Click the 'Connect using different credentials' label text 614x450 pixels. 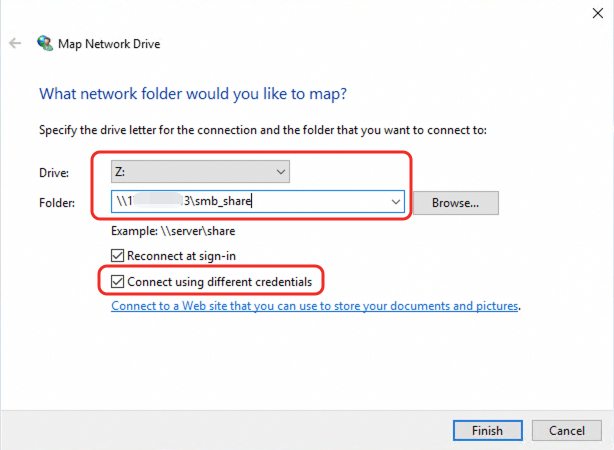(226, 280)
